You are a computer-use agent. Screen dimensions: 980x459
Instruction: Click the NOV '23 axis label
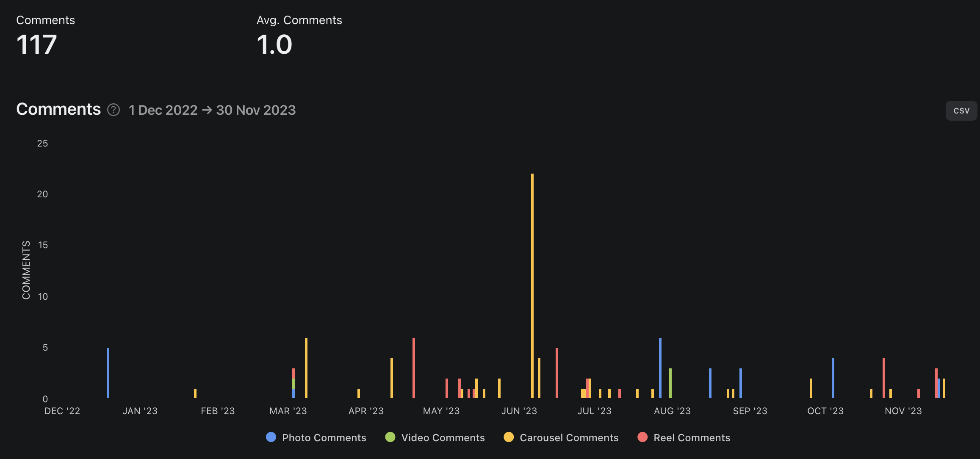(x=903, y=411)
